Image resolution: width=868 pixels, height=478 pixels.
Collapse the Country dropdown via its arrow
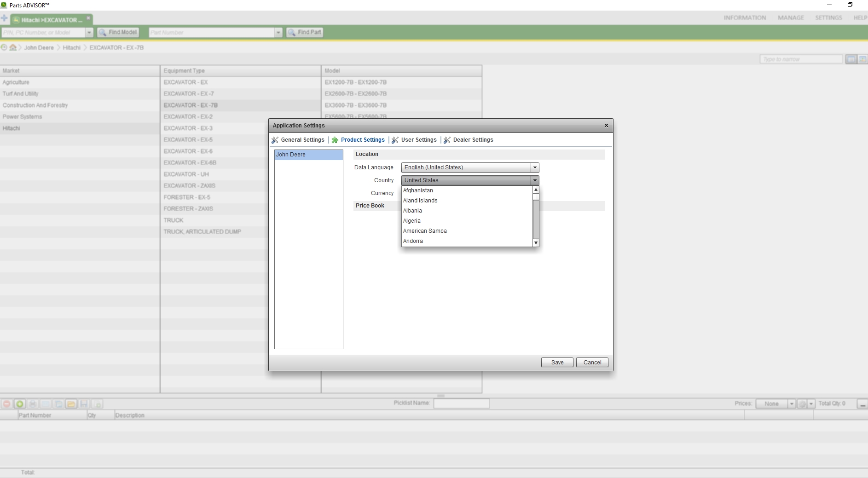tap(535, 180)
